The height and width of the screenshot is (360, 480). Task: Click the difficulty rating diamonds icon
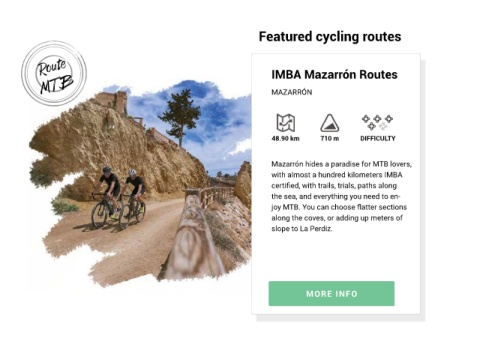377,122
